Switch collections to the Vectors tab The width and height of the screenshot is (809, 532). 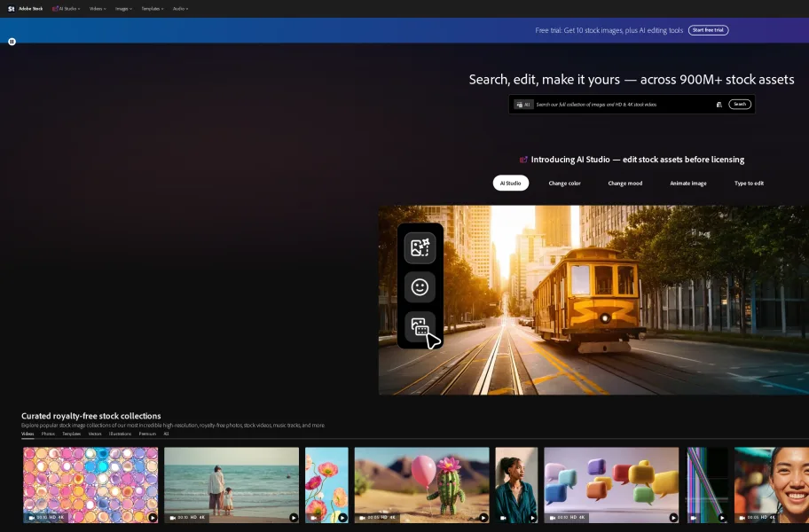pos(95,434)
